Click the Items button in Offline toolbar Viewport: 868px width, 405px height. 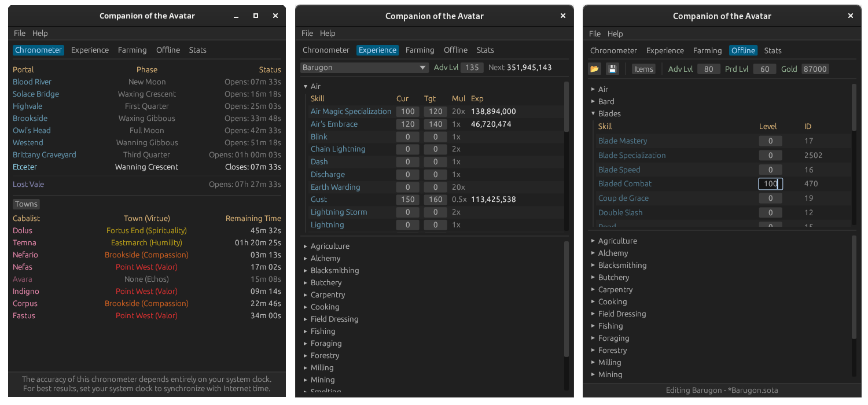coord(643,69)
